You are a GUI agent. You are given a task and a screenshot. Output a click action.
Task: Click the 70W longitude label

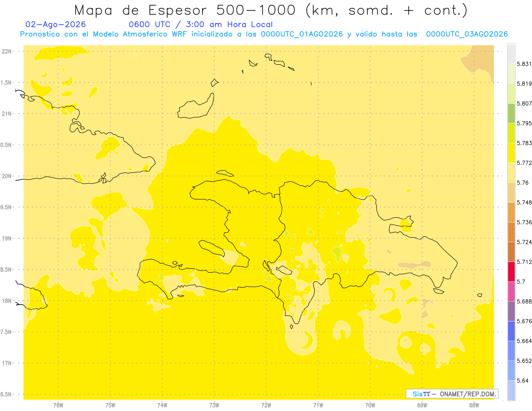click(x=370, y=405)
